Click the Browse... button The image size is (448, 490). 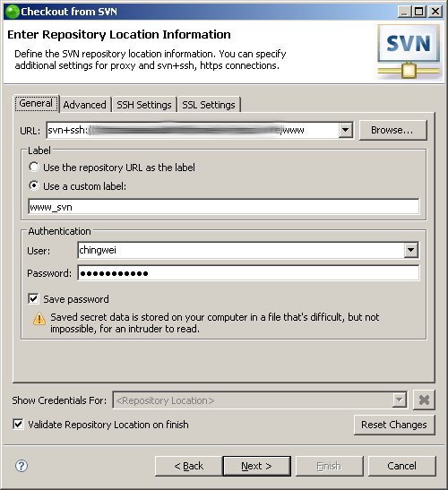point(392,130)
